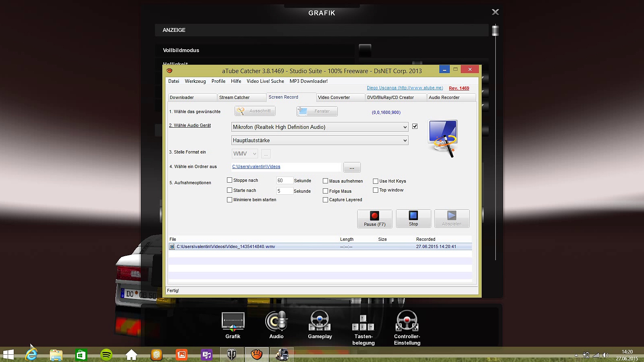
Task: Enable Maus aufnehmen checkbox
Action: pos(326,181)
